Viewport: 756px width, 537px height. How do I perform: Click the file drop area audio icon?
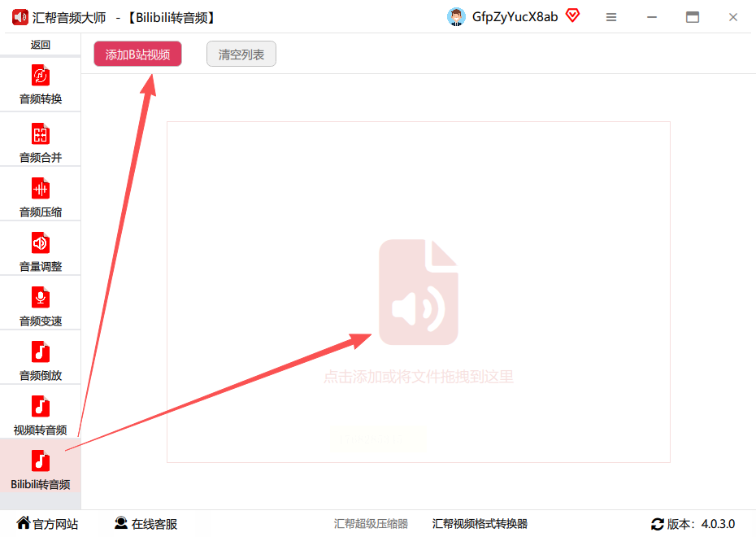coord(418,292)
